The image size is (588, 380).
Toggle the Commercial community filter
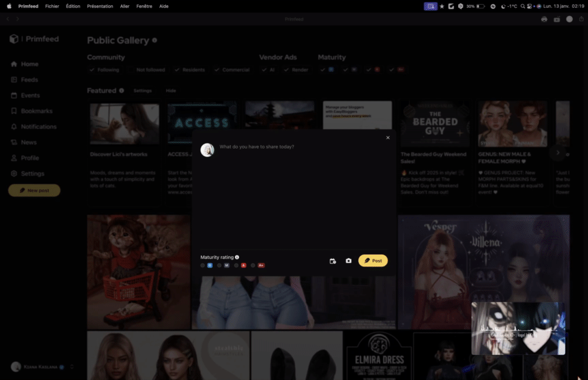(232, 70)
